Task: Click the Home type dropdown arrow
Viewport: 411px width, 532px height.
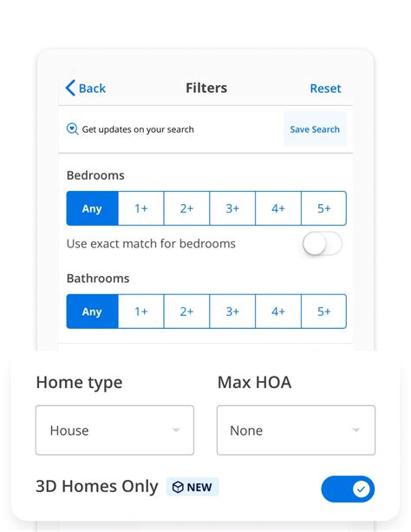Action: tap(176, 430)
